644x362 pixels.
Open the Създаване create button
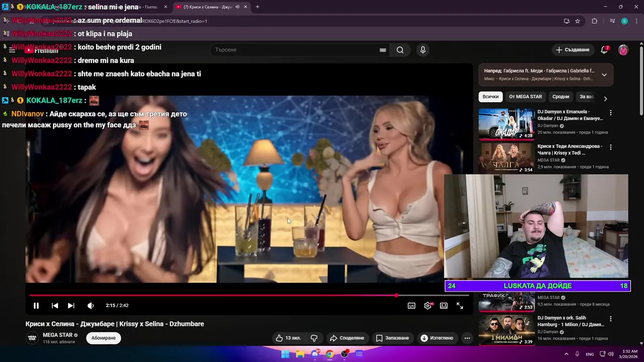pyautogui.click(x=573, y=50)
